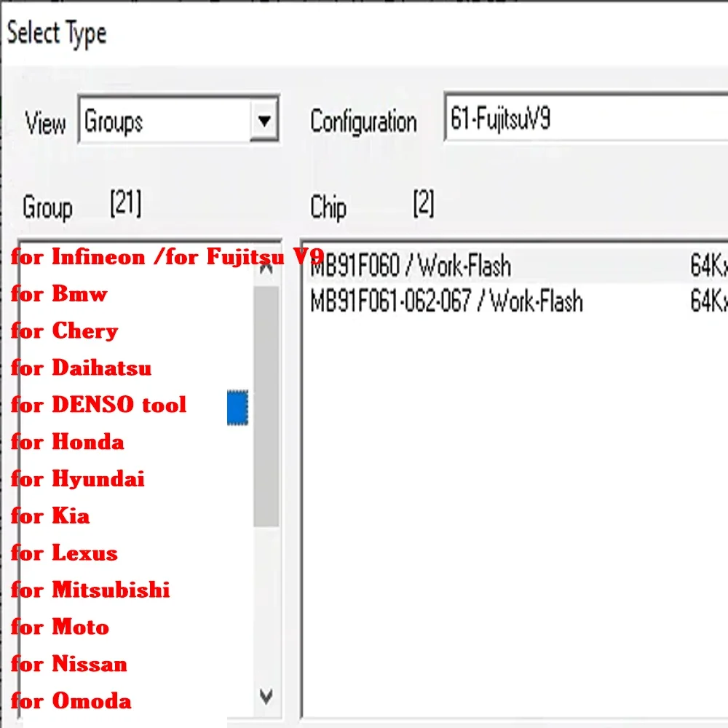Click the Configuration field showing 61-FujitsuV9
This screenshot has width=728, height=728.
coord(586,118)
